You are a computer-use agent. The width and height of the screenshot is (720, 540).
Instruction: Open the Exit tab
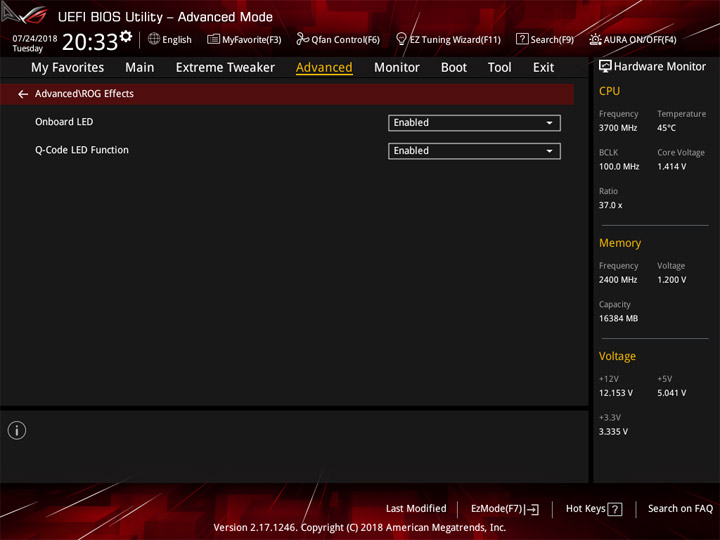pos(543,68)
